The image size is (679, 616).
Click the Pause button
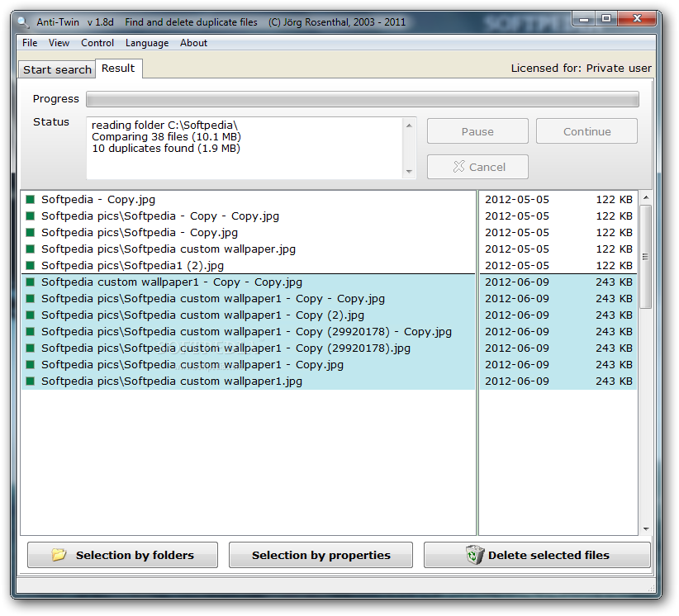pos(477,131)
